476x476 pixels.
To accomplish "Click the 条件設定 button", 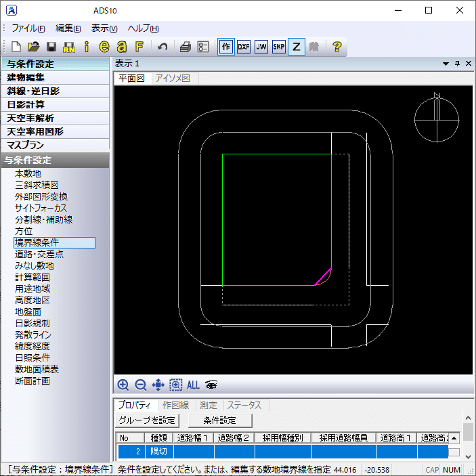I will [x=220, y=420].
